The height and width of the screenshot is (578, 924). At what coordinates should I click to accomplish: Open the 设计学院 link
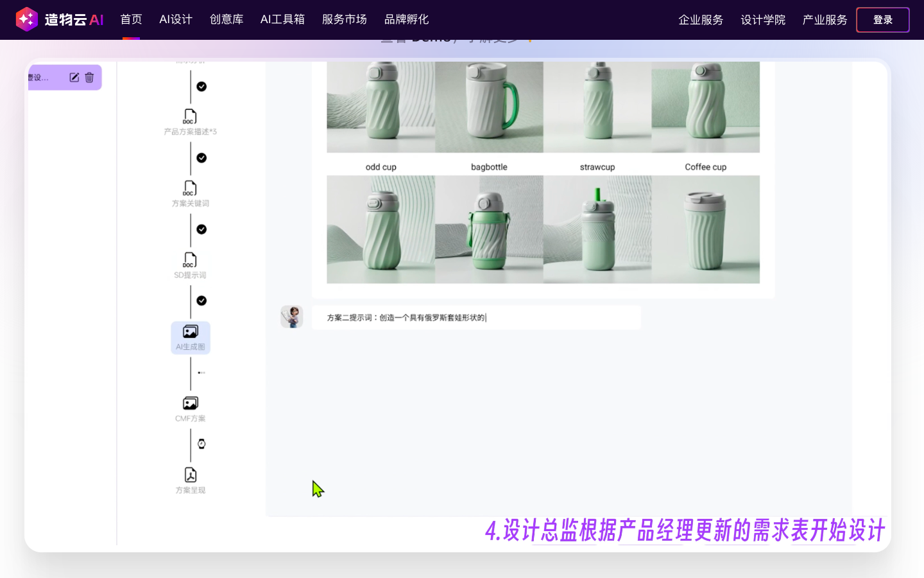(x=763, y=20)
